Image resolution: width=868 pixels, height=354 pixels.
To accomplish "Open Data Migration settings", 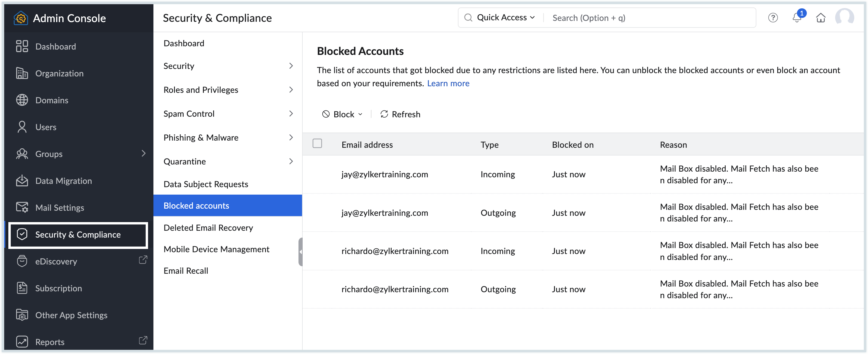I will tap(21, 181).
